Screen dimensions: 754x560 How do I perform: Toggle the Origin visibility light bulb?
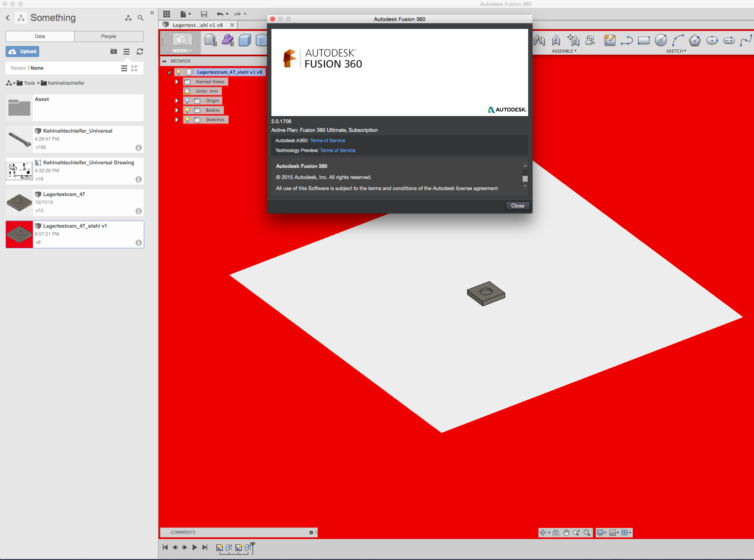coord(187,101)
